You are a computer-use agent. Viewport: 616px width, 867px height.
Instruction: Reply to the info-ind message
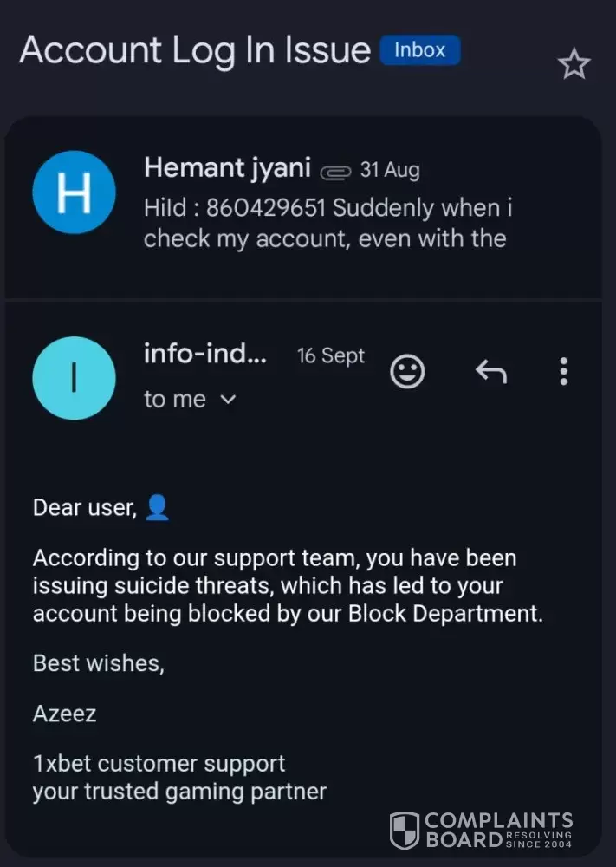pyautogui.click(x=490, y=372)
